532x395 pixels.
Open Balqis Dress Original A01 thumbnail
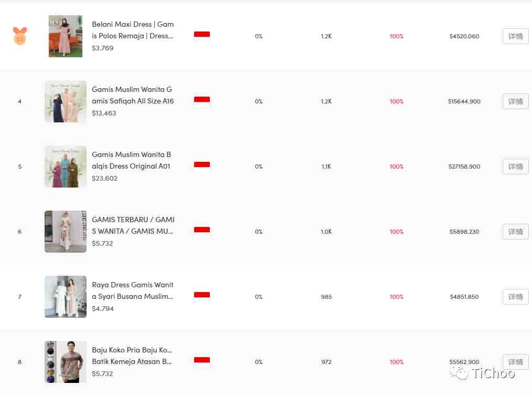click(x=66, y=167)
